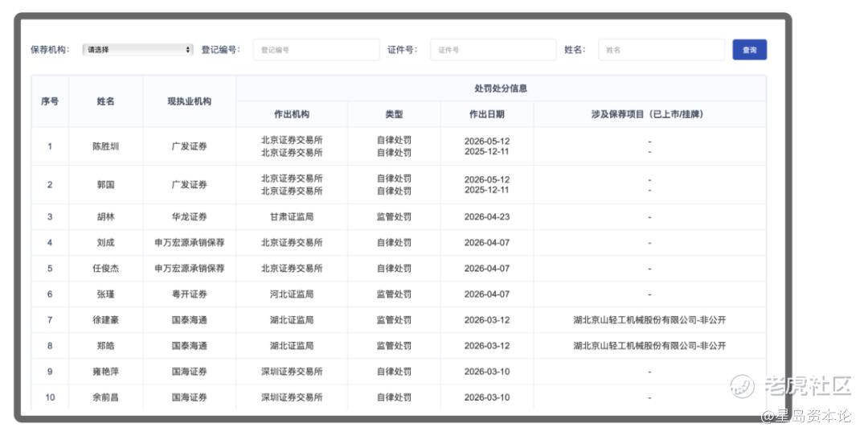Click the 现执业机构 column header

[190, 101]
